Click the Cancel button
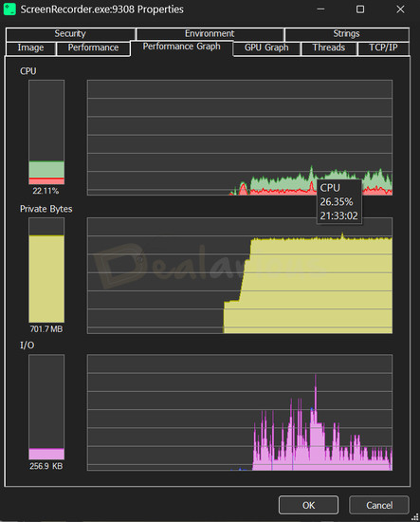This screenshot has width=420, height=522. 379,505
